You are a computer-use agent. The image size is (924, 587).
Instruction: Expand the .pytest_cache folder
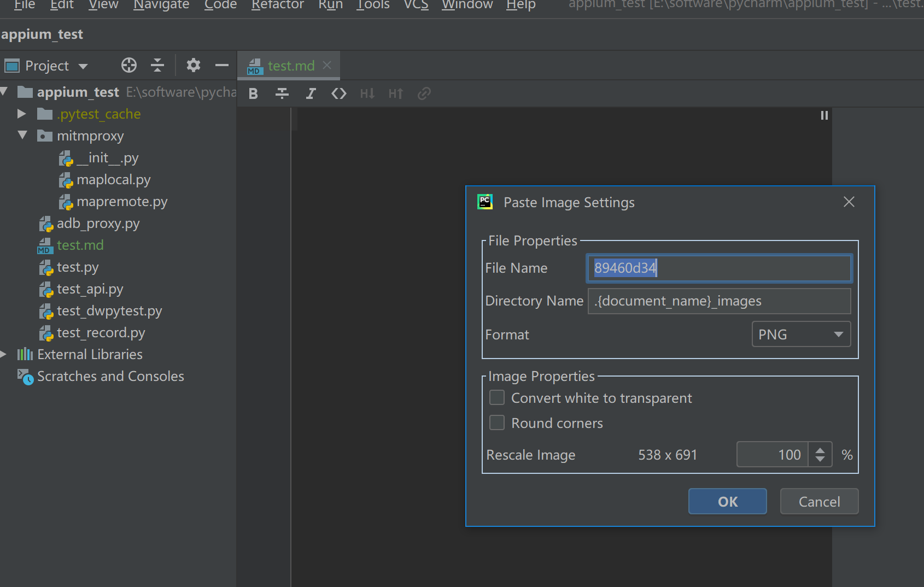(x=22, y=114)
